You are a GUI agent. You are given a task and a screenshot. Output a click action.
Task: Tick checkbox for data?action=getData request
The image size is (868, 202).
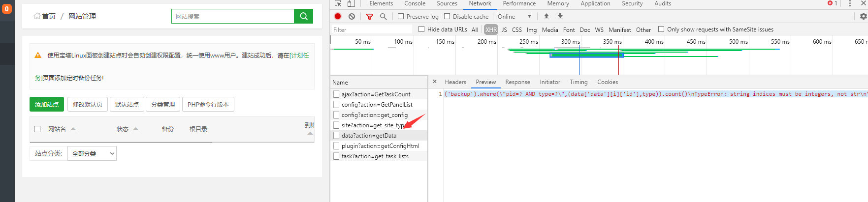(x=336, y=135)
